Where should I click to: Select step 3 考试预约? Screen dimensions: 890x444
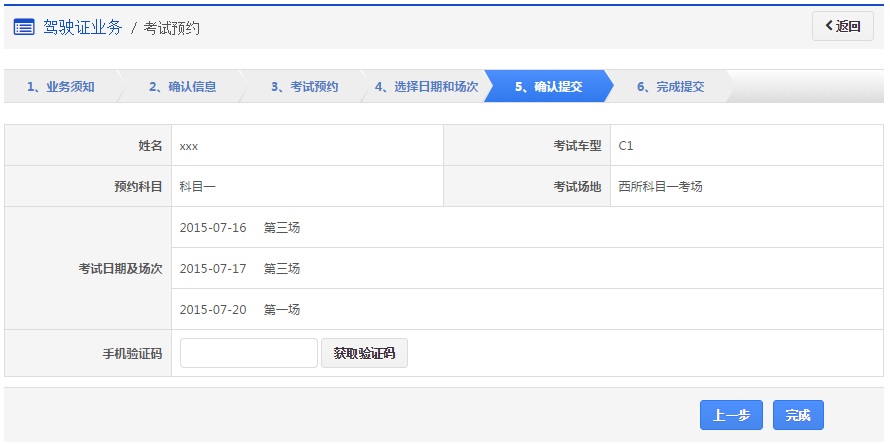304,87
